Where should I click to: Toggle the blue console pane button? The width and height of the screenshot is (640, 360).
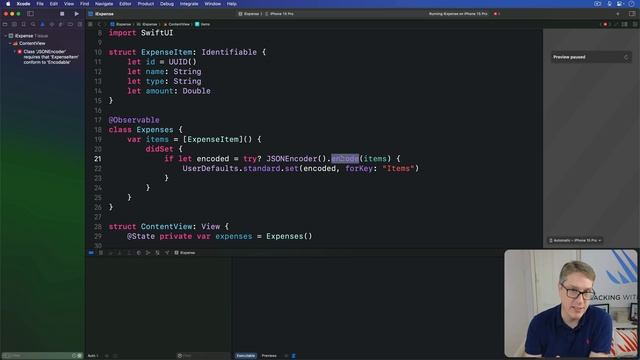pyautogui.click(x=293, y=356)
